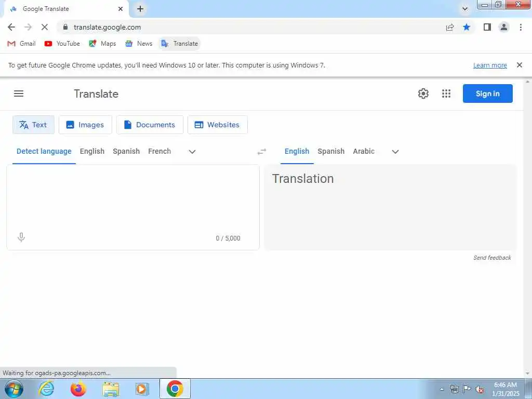The image size is (532, 399).
Task: Click the page scrollbar down arrow
Action: coord(528,373)
